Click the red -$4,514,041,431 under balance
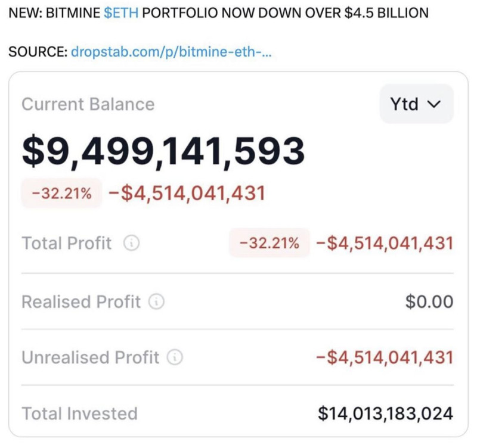 coord(187,194)
